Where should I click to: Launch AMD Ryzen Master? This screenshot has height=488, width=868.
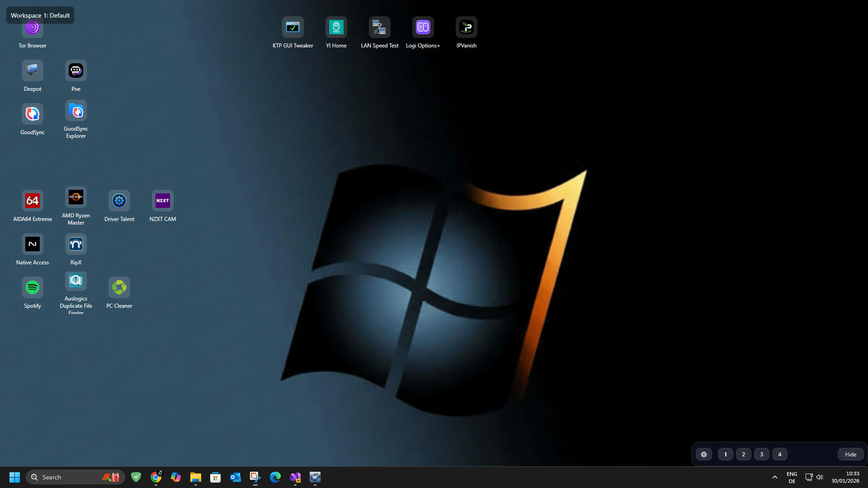tap(75, 197)
